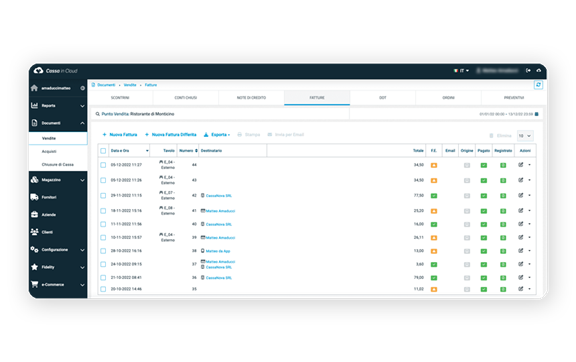The height and width of the screenshot is (362, 576).
Task: Open actions dropdown arrow for invoice 37
Action: 529,264
